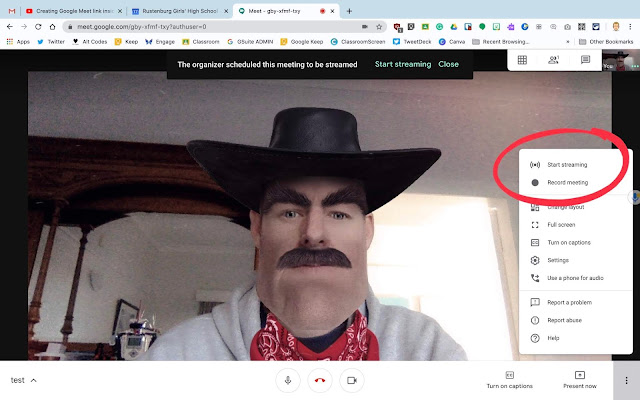Open TweetDeck bookmark
Viewport: 640px width, 400px height.
point(412,42)
